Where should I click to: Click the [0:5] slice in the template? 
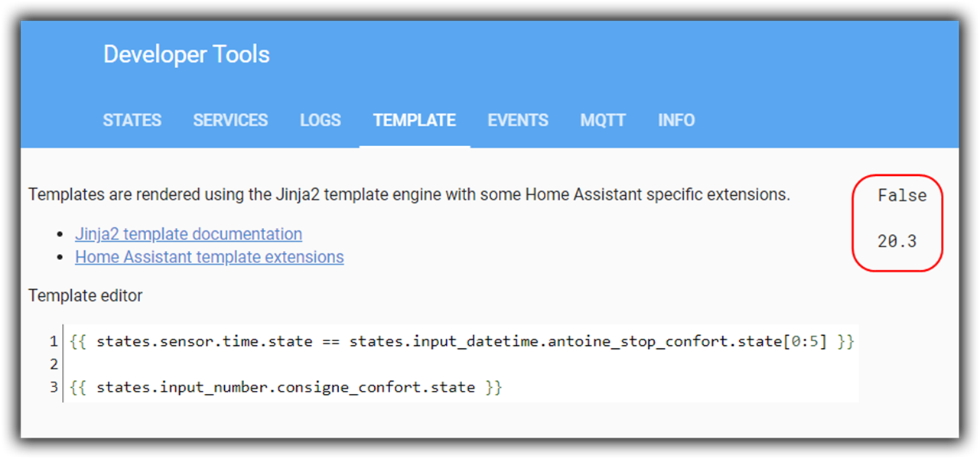[x=806, y=341]
